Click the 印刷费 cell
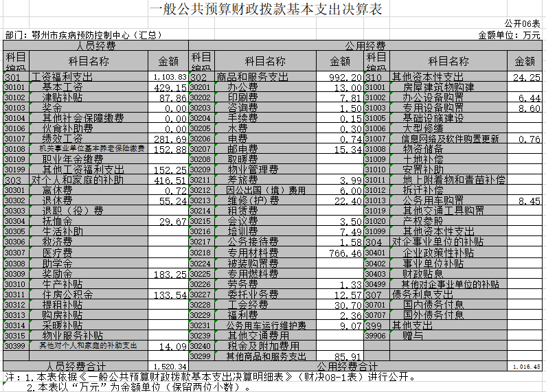 click(x=266, y=97)
